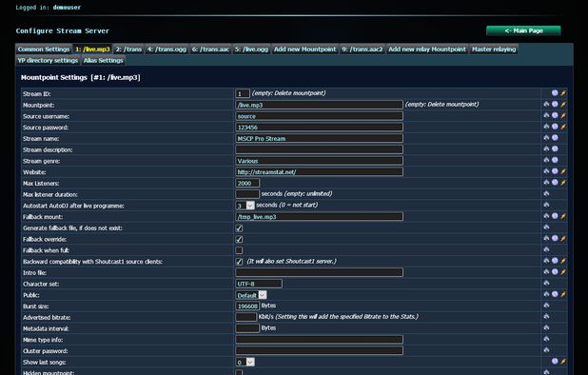
Task: Switch to the 6: /trans.aac tab
Action: point(210,49)
